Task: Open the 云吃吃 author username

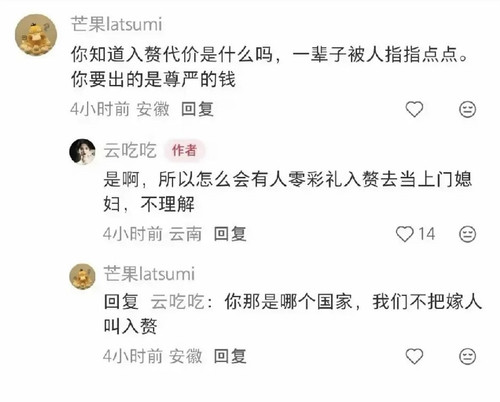Action: pyautogui.click(x=130, y=150)
